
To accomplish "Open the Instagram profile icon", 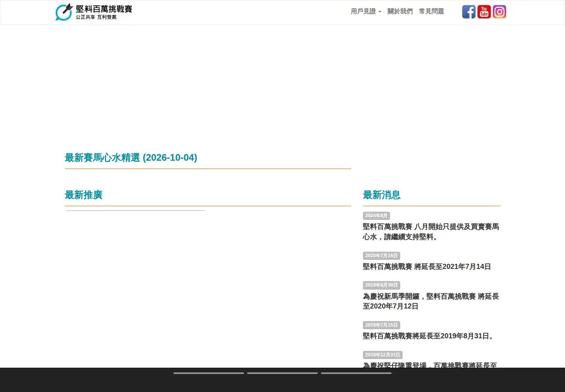I will pos(499,12).
